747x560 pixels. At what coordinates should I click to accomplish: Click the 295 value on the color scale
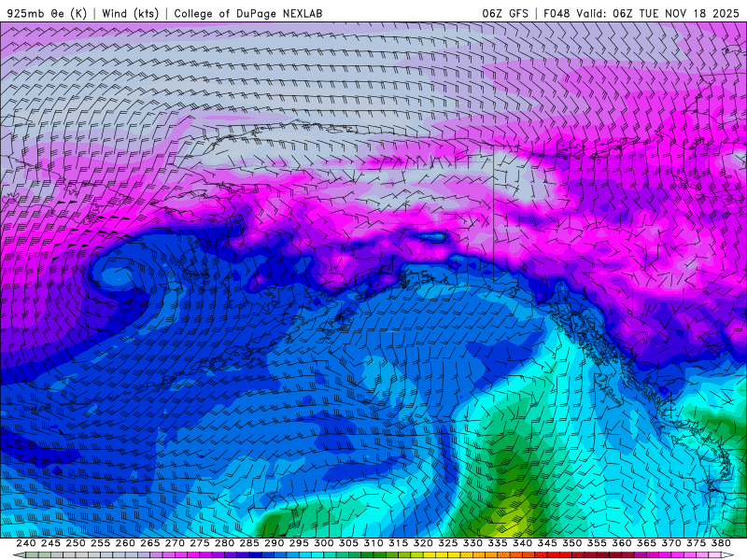pos(299,543)
